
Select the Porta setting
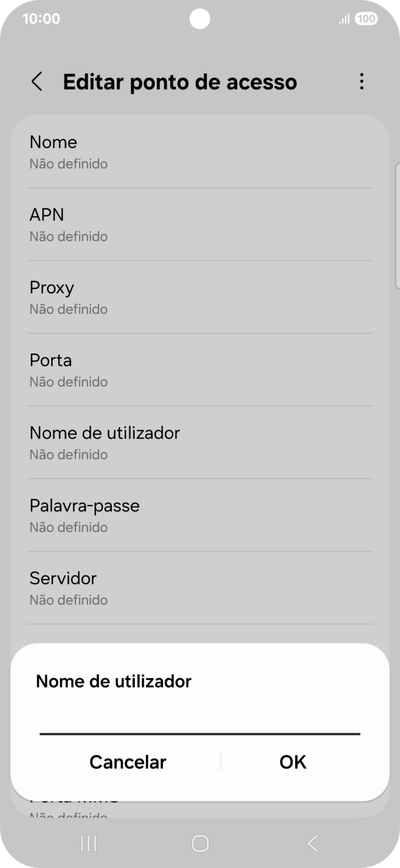click(x=199, y=369)
